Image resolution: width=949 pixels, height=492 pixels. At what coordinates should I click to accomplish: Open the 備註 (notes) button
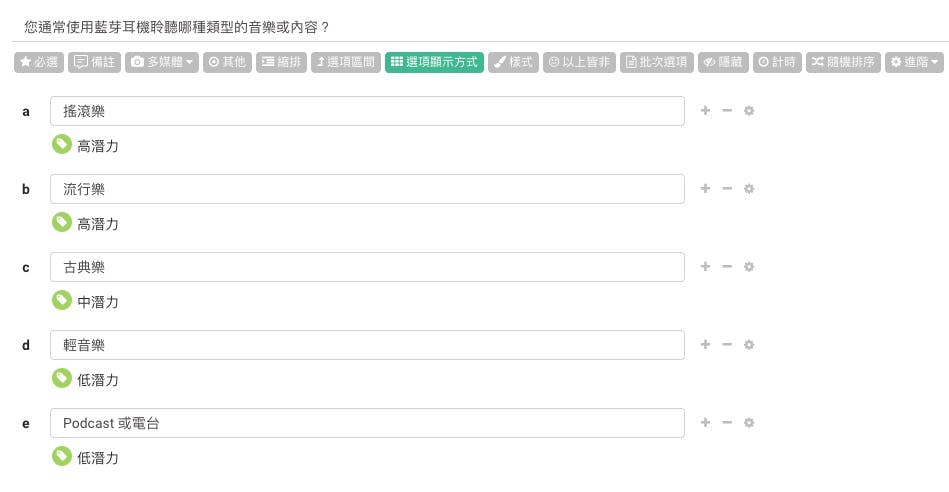tap(95, 62)
